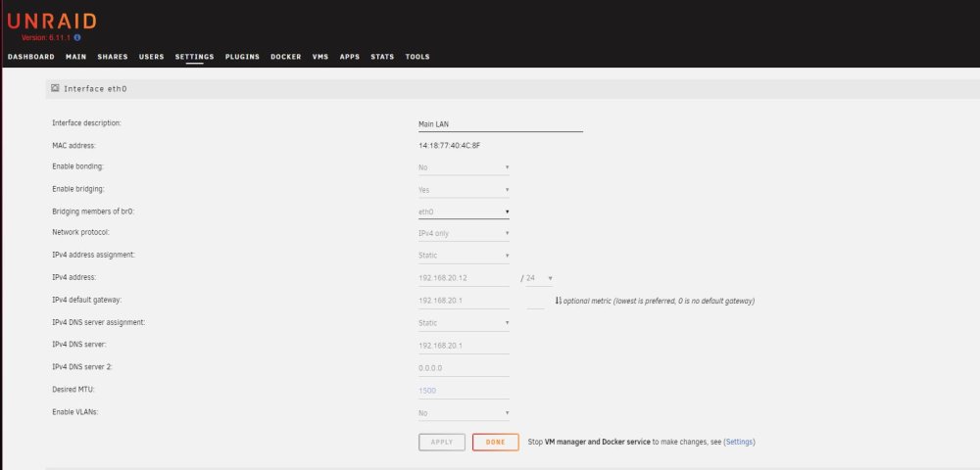Open the Dashboard menu
Image resolution: width=980 pixels, height=470 pixels.
tap(31, 57)
